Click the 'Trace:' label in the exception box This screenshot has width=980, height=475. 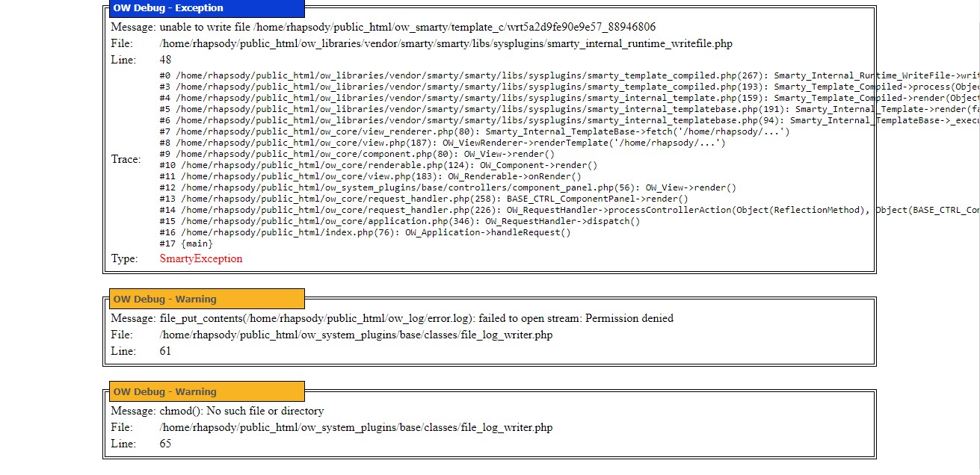click(x=126, y=159)
